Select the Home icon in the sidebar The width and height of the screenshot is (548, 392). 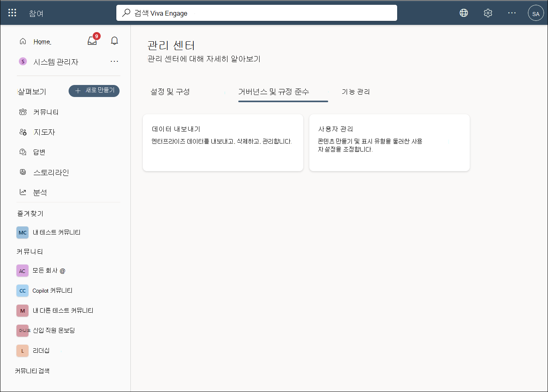23,40
